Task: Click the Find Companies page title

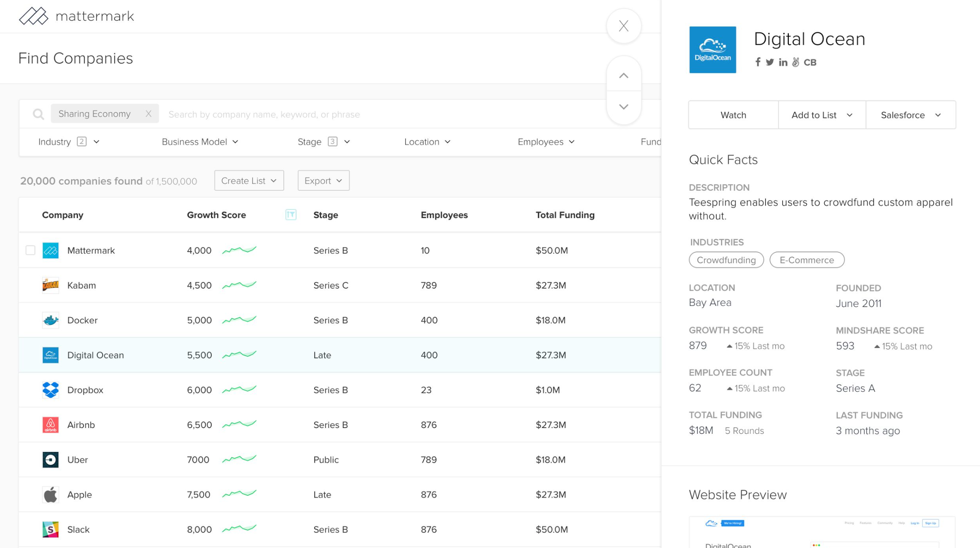Action: point(75,58)
